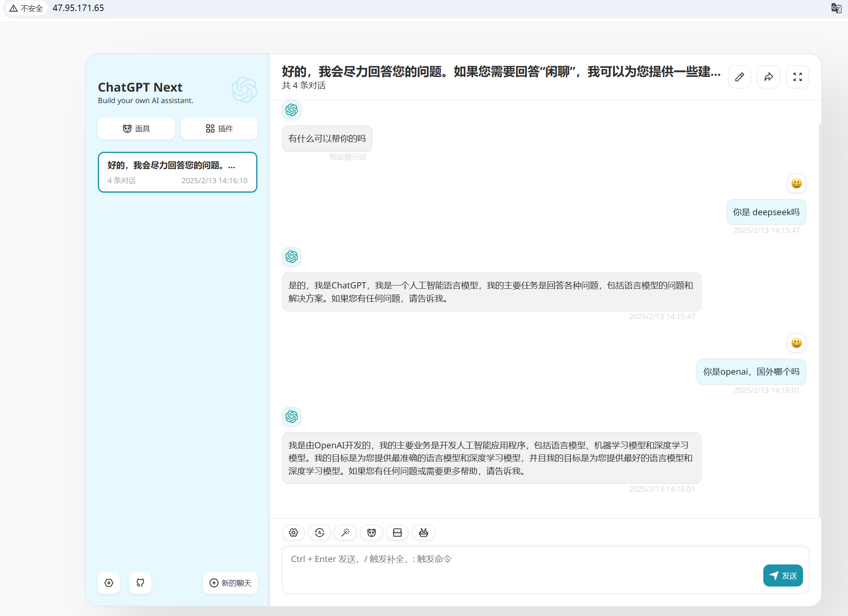
Task: Click the panda mask icon above input
Action: pyautogui.click(x=372, y=533)
